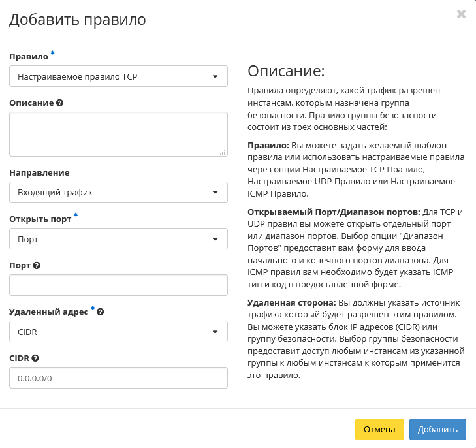Open the Правило dropdown

[118, 76]
